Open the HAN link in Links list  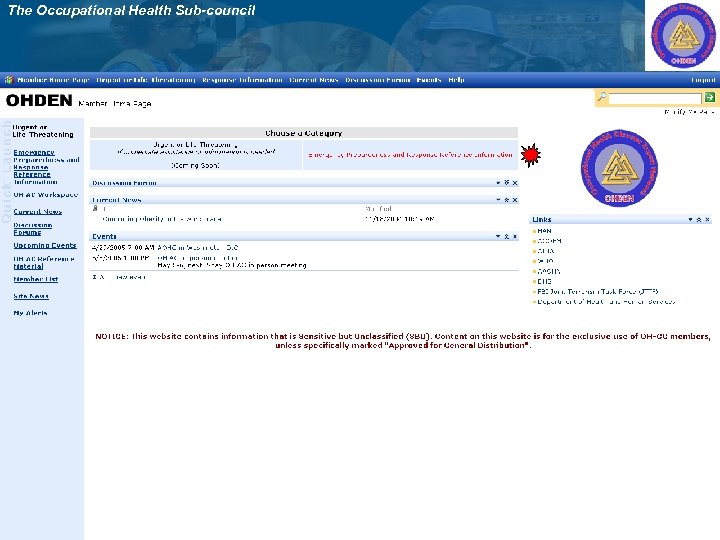(544, 231)
